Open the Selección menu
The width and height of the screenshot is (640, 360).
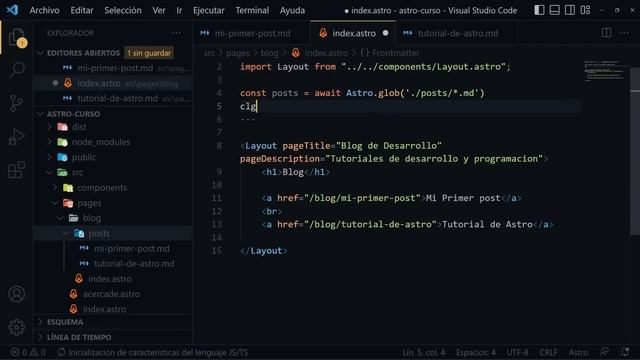[x=123, y=10]
